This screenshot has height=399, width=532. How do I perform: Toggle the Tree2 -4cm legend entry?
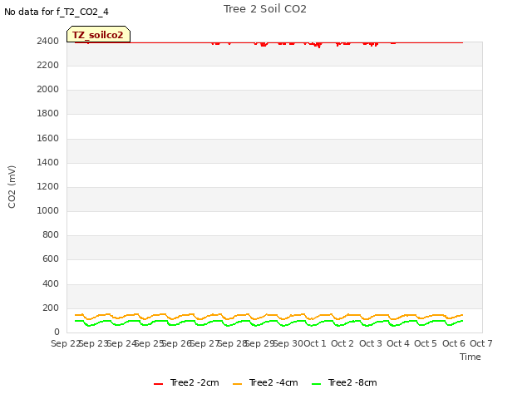(265, 382)
